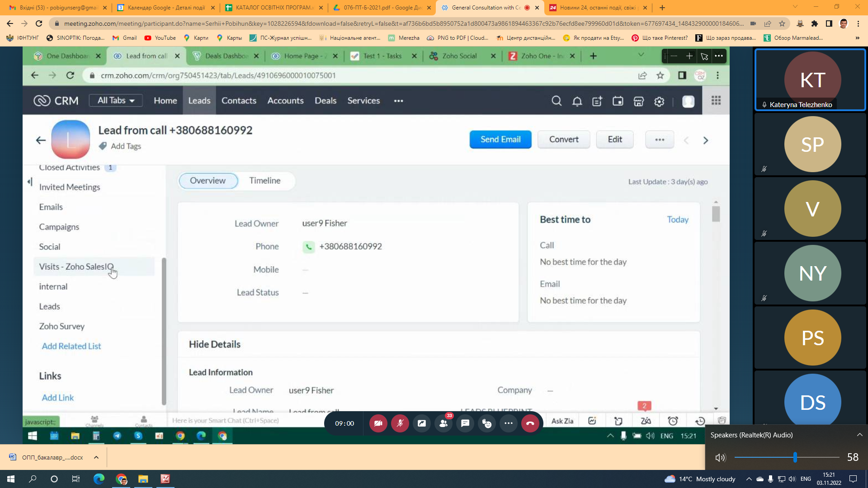This screenshot has width=868, height=488.
Task: Click the raise hand reactions icon
Action: (486, 423)
